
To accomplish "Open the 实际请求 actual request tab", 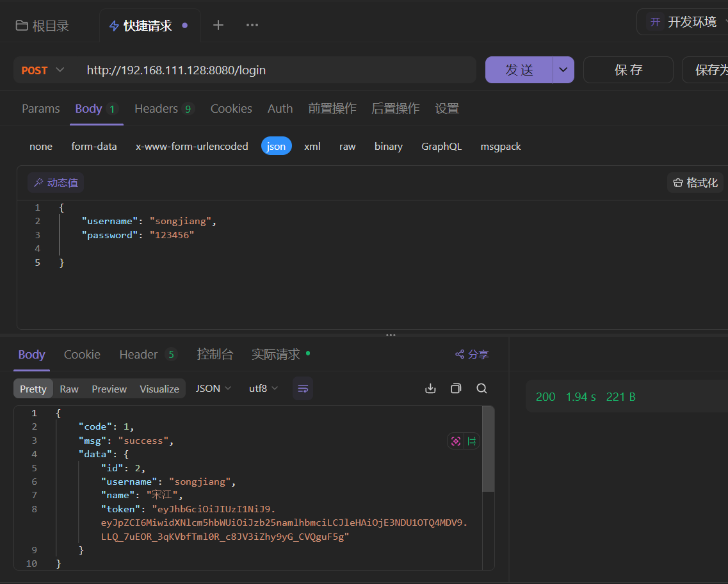I will pos(280,355).
